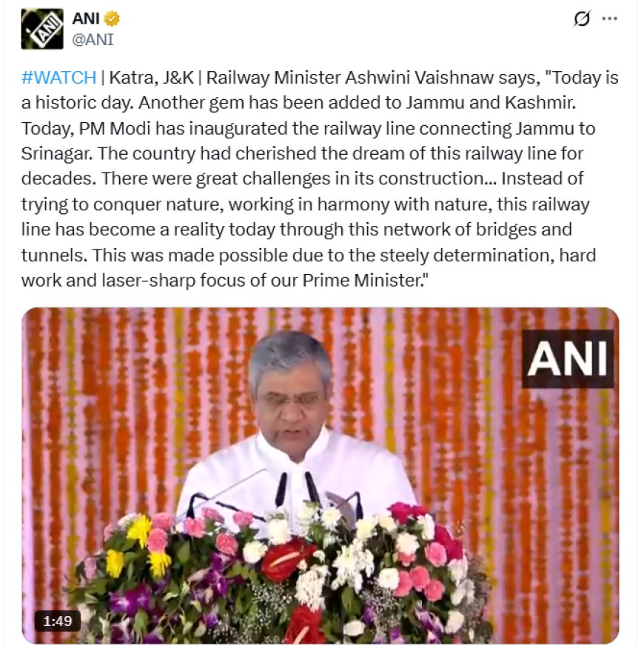
Task: Click the ANI watermark on the video
Action: point(568,358)
